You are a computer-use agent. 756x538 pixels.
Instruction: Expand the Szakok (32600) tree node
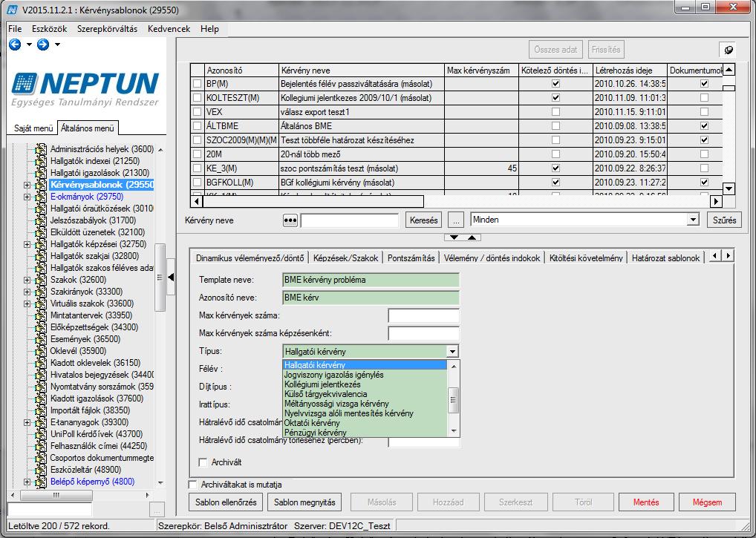[x=27, y=280]
